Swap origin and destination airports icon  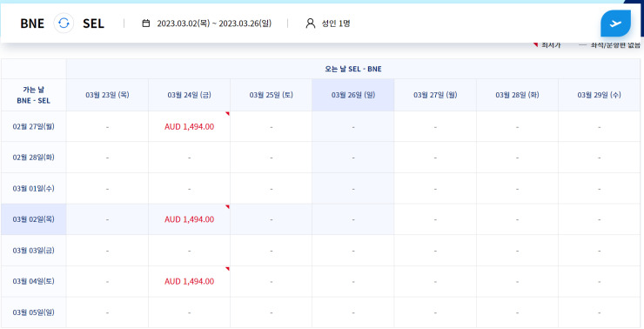point(64,23)
